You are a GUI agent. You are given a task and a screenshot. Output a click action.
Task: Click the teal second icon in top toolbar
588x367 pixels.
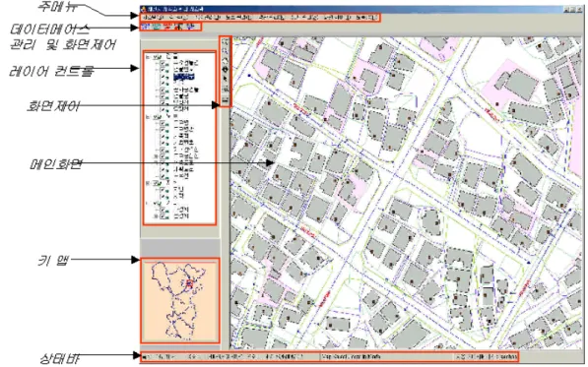[x=158, y=27]
